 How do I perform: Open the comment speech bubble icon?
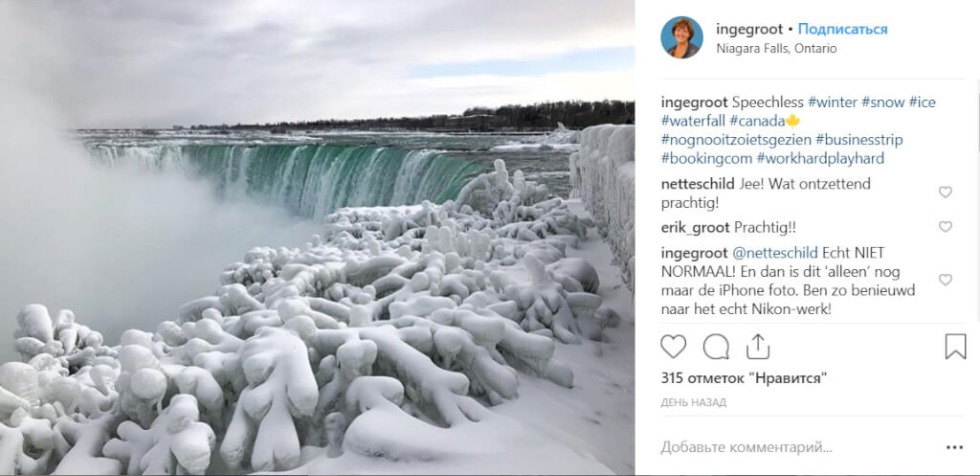(716, 347)
